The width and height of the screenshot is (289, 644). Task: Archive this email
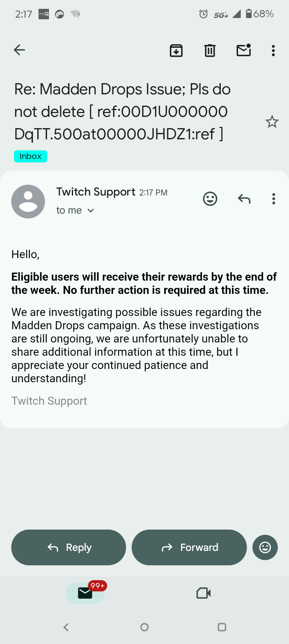tap(176, 51)
